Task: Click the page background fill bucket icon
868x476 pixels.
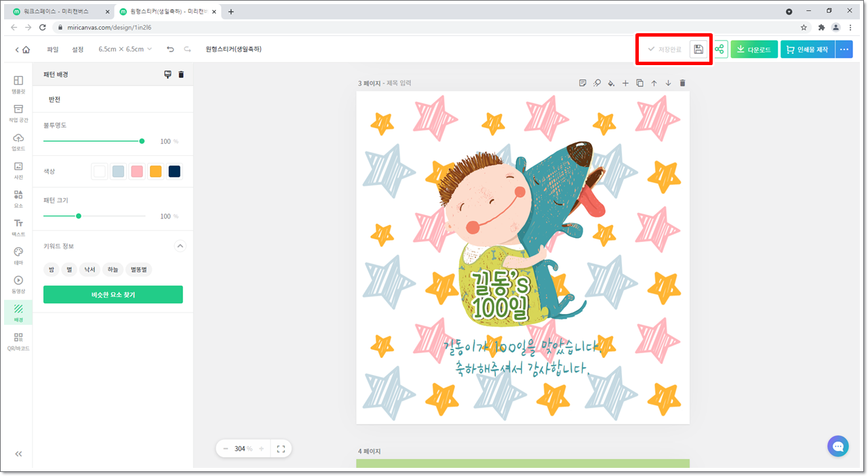Action: coord(611,83)
